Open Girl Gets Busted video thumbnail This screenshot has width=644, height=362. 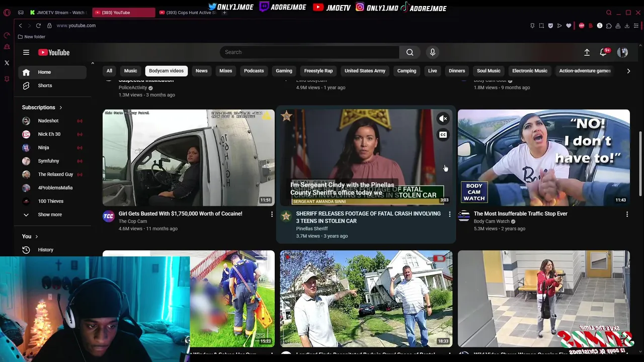point(189,158)
